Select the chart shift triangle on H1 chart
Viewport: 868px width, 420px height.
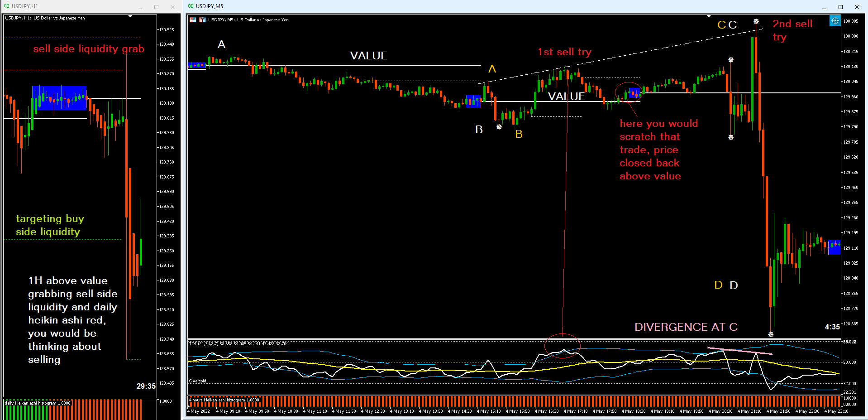tap(130, 16)
